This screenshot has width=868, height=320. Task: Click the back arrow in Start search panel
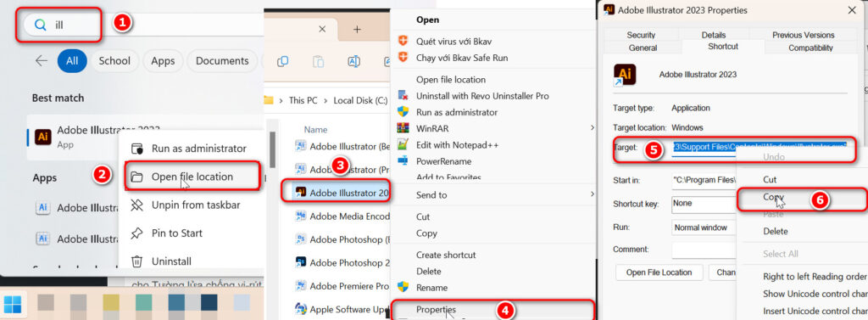click(41, 61)
